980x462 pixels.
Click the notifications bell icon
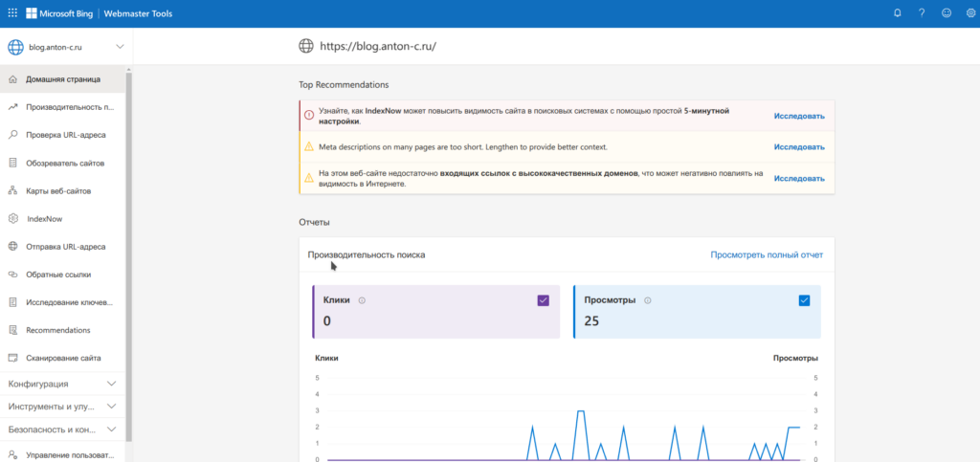coord(897,13)
